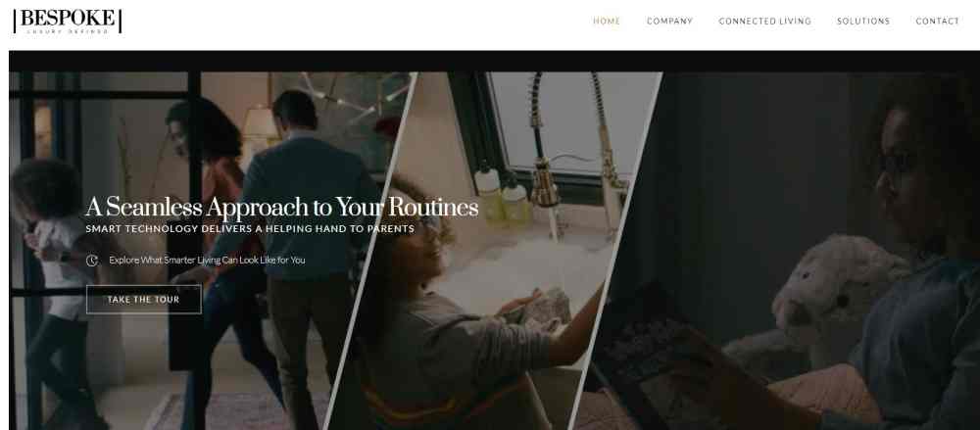The image size is (980, 430).
Task: Click the clock icon beside Explore text
Action: 92,260
